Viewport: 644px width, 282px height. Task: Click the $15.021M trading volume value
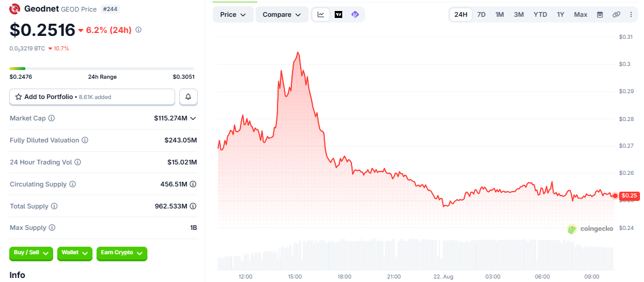[182, 162]
